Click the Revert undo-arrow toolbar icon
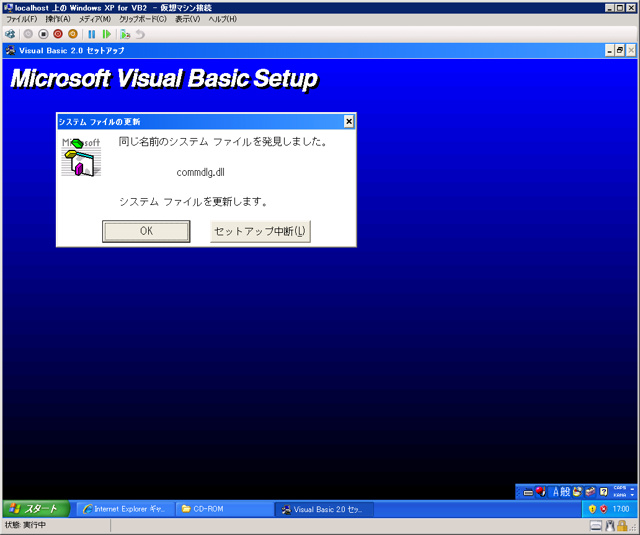 pos(140,34)
